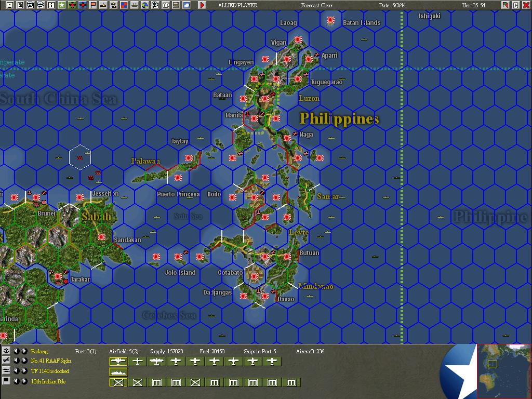Click the plane icon beside No. 41 RAAF Sqdn
532x399 pixels.
(x=6, y=361)
